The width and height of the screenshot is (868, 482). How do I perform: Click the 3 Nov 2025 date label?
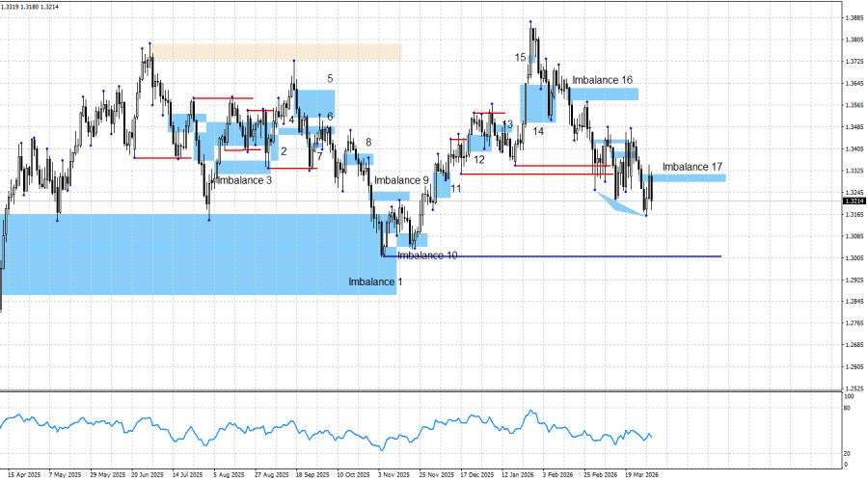click(393, 475)
